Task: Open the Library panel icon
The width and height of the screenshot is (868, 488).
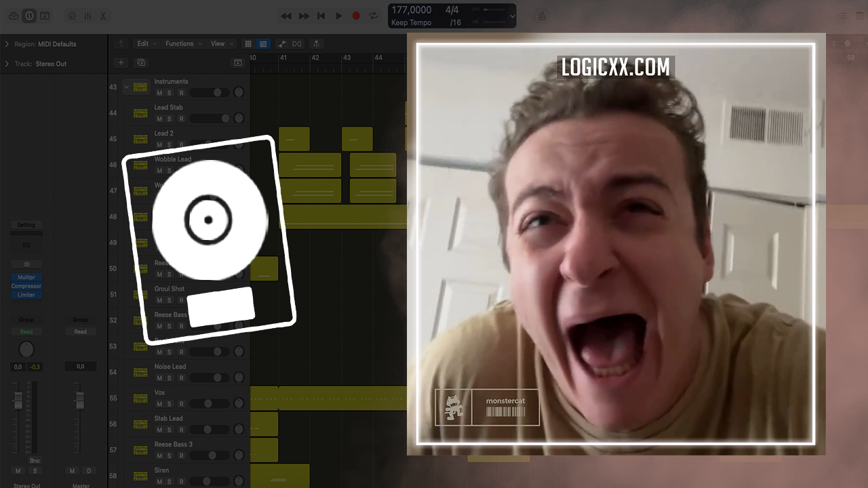Action: 14,16
